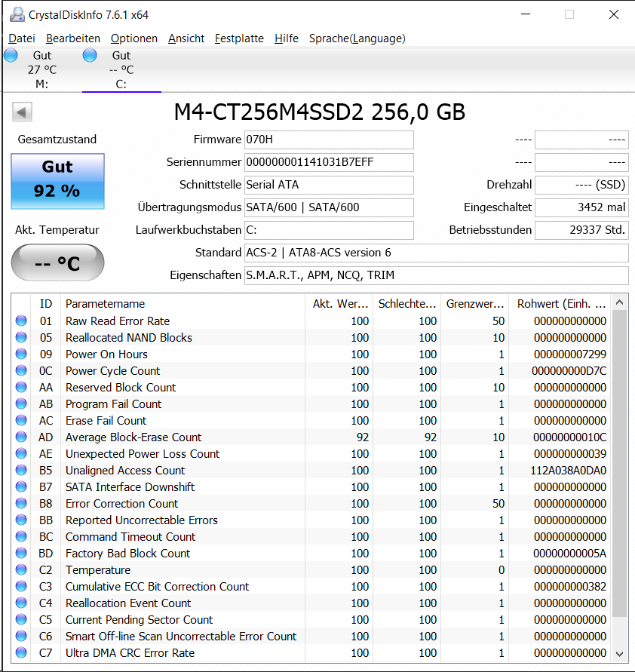Click the Standard field ACS-2
The height and width of the screenshot is (672, 635).
coord(436,253)
